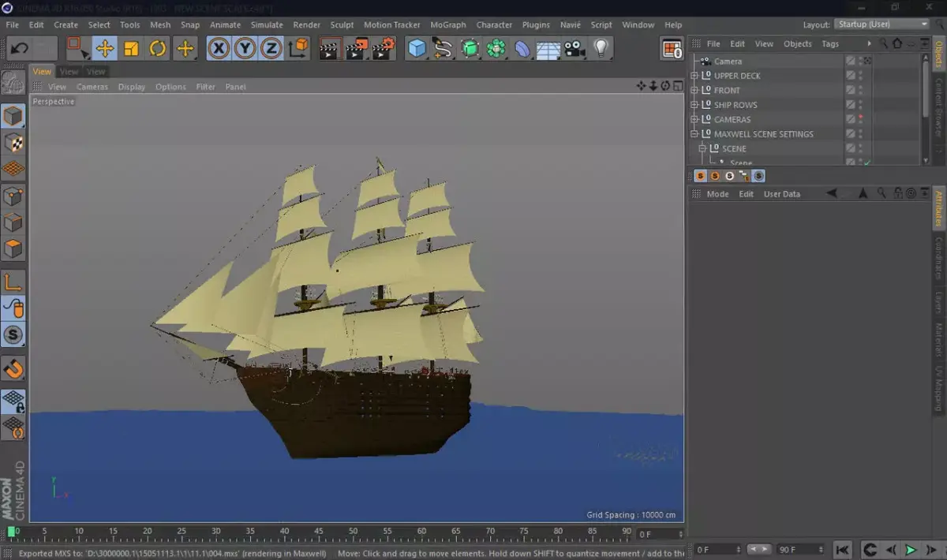Open the MoGraph menu

(447, 24)
